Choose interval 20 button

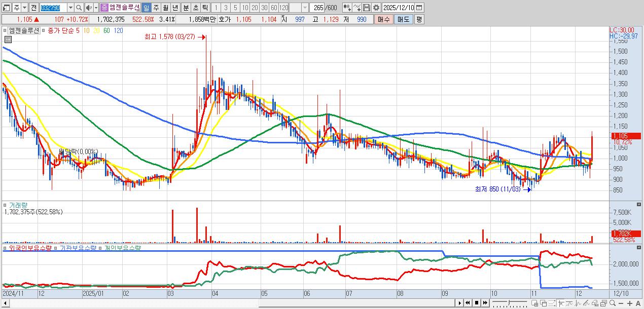(x=255, y=8)
